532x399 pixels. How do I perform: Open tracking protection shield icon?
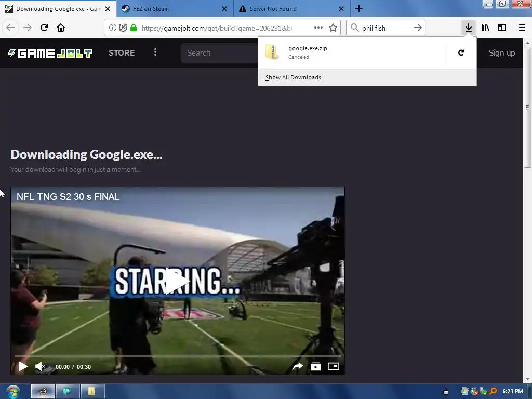click(x=123, y=28)
